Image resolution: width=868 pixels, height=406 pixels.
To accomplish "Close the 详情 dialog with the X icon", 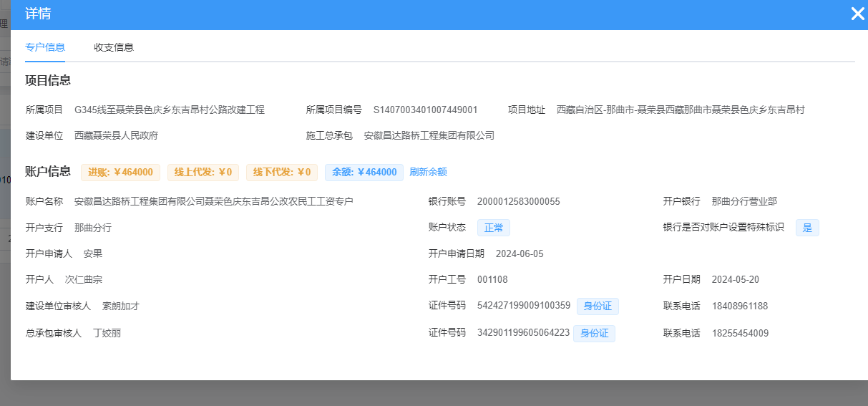I will 857,14.
